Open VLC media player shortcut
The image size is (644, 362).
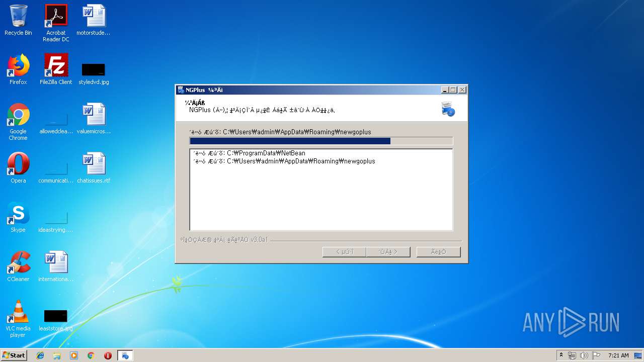pos(18,319)
